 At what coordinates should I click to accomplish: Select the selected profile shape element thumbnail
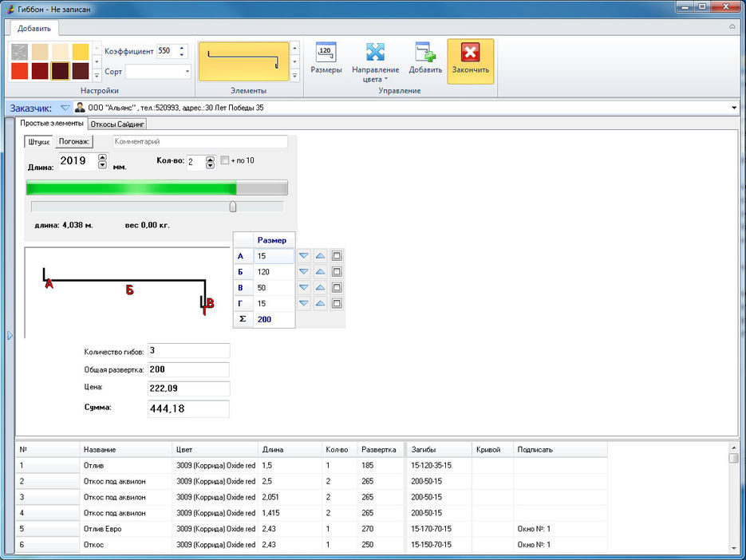tap(243, 61)
